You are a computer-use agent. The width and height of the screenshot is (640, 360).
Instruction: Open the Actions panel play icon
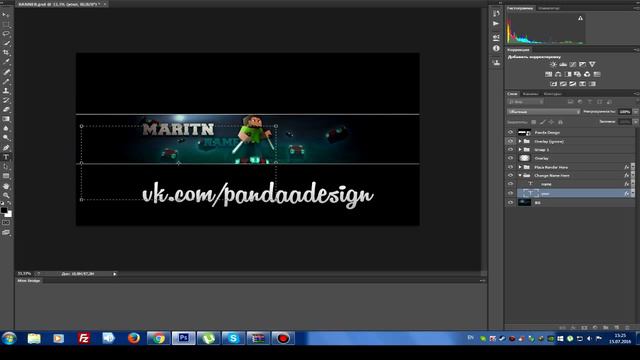(x=496, y=24)
